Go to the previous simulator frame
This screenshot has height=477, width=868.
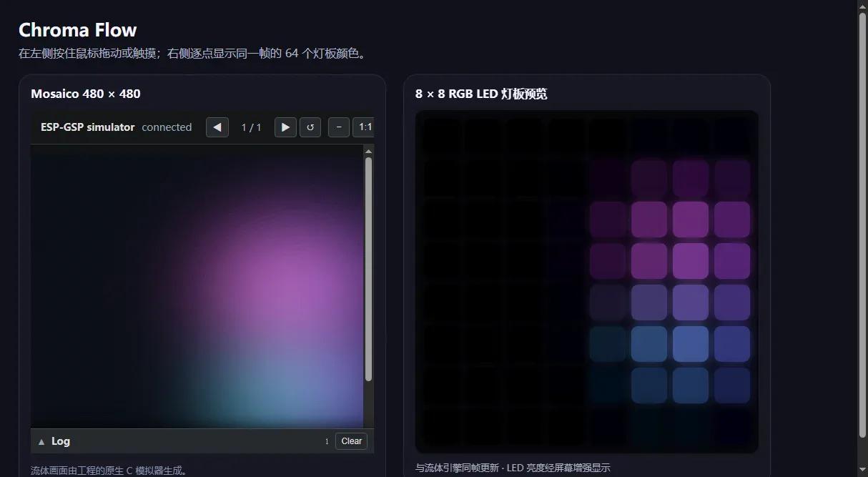(217, 127)
